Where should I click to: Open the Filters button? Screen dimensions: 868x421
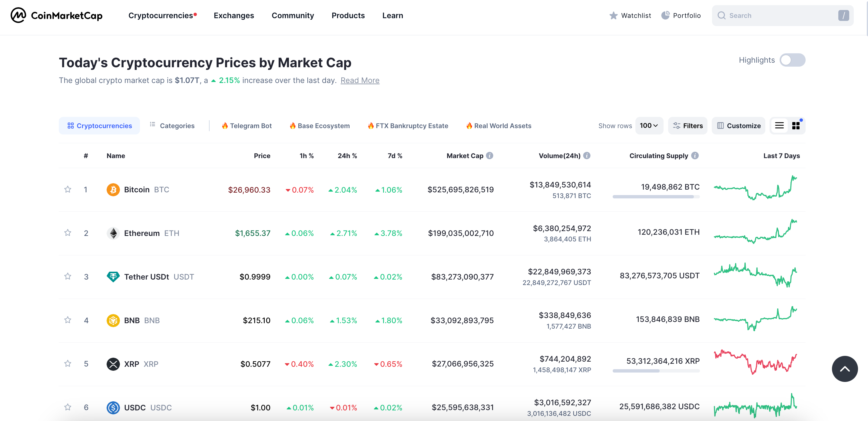click(687, 125)
